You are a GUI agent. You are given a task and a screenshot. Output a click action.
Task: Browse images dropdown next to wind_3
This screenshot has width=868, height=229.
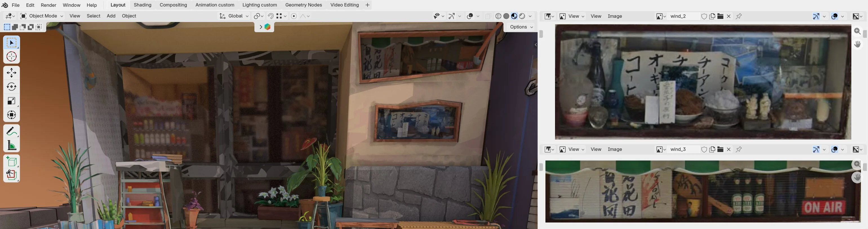[661, 149]
